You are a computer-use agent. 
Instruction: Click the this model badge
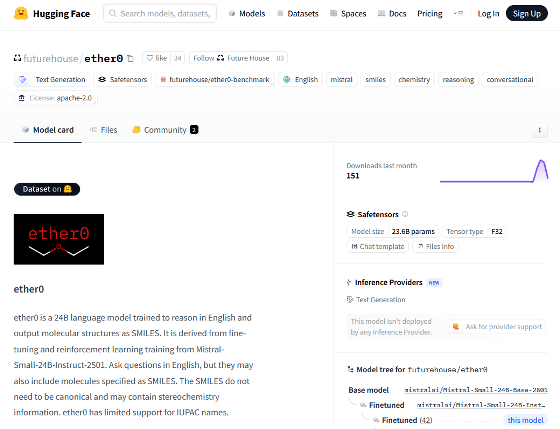[525, 420]
